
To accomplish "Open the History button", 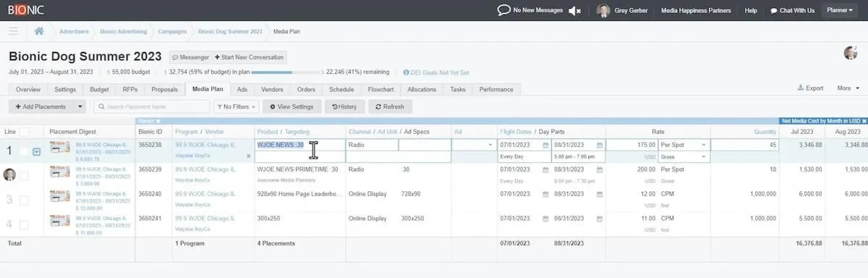I will (x=344, y=106).
